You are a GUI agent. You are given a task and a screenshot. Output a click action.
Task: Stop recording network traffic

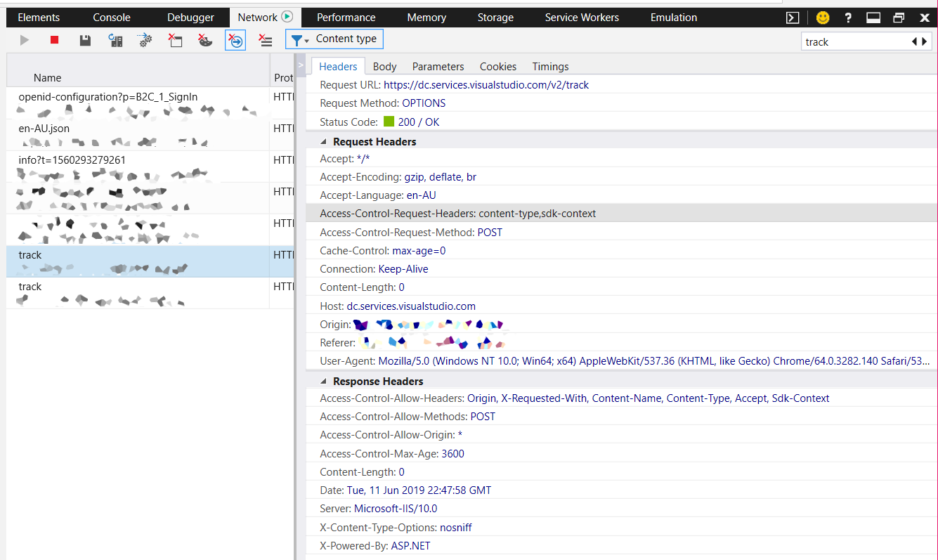53,40
